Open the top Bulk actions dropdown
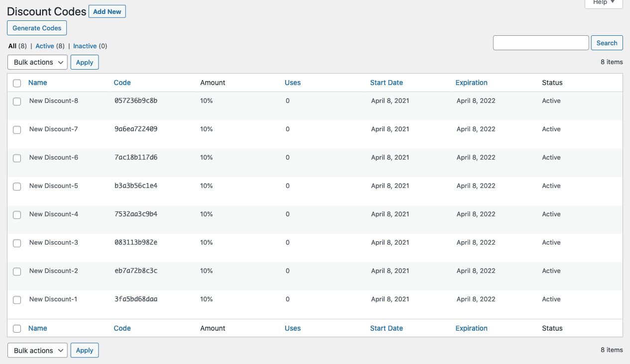Viewport: 630px width, 364px height. tap(37, 62)
